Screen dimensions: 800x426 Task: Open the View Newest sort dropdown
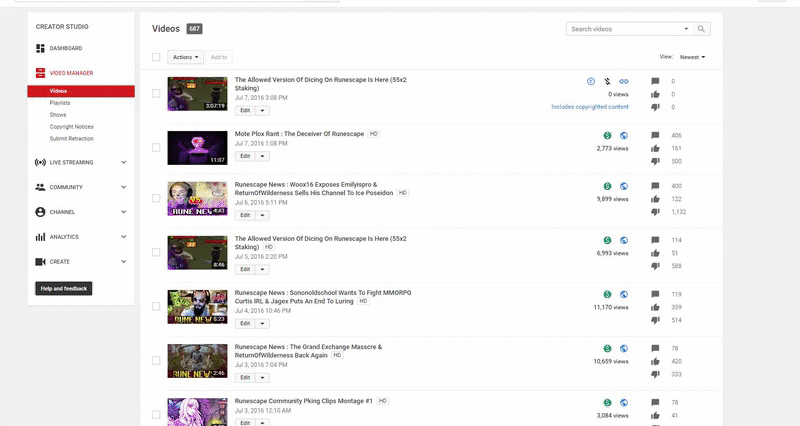692,57
